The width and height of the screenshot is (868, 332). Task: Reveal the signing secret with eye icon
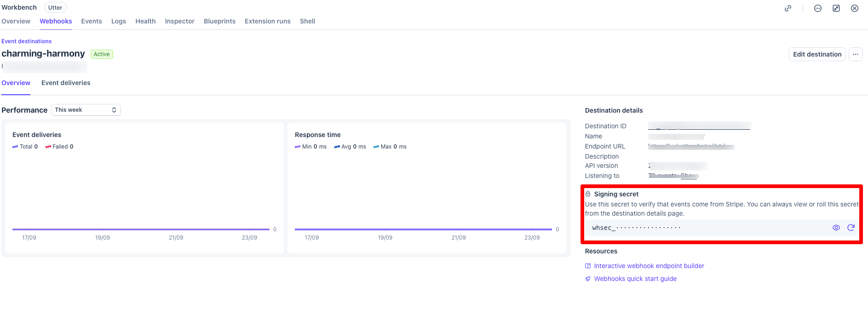836,228
